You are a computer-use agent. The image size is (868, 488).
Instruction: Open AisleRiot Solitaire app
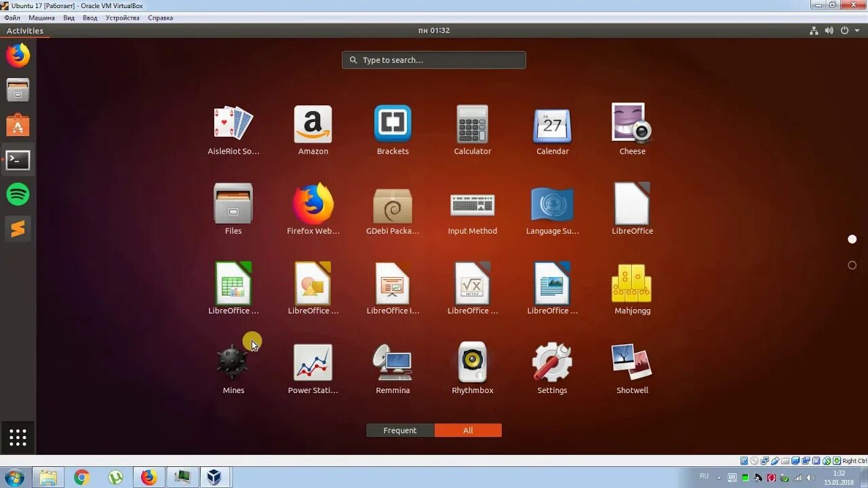tap(233, 123)
